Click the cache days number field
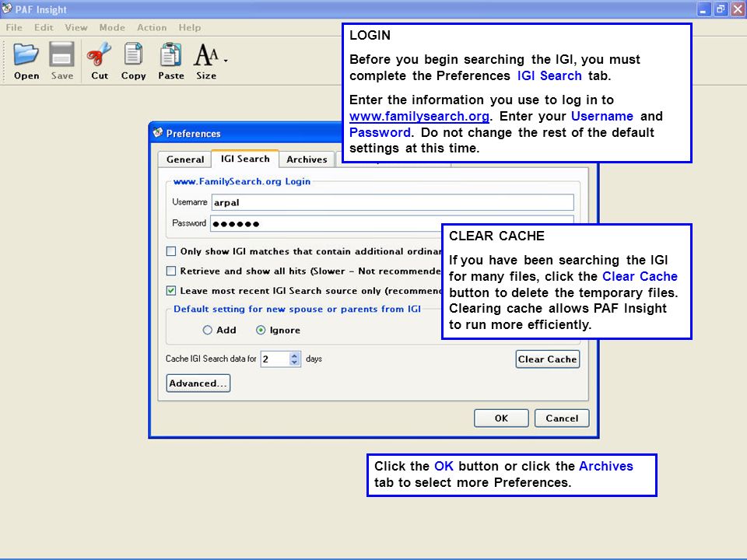The height and width of the screenshot is (560, 747). (275, 359)
